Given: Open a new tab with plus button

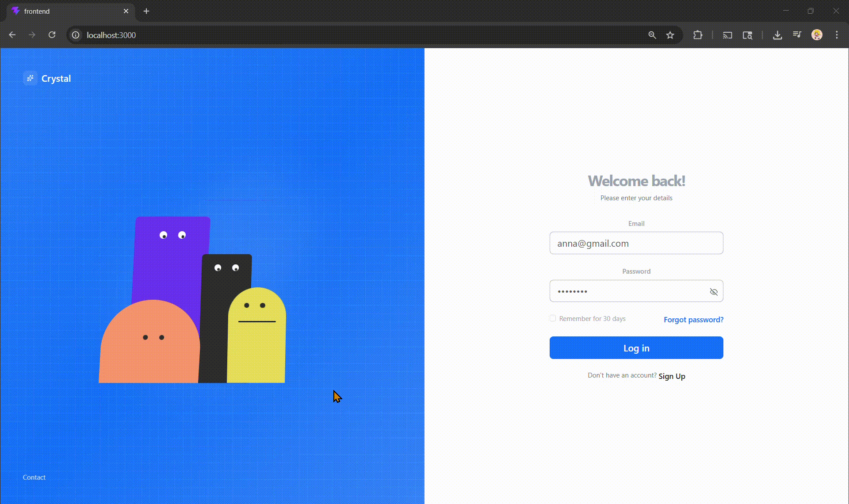Looking at the screenshot, I should tap(146, 11).
